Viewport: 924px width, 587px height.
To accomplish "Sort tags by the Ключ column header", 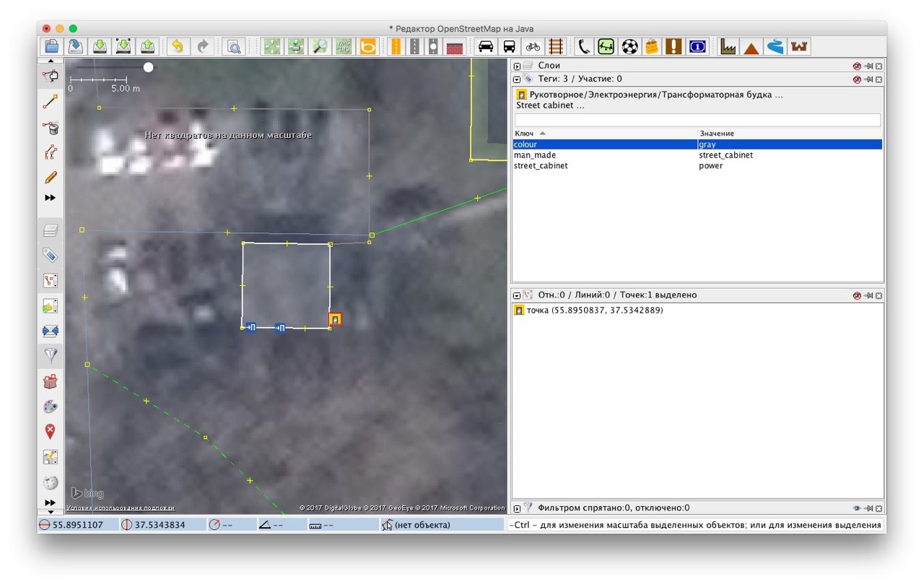I will 605,134.
